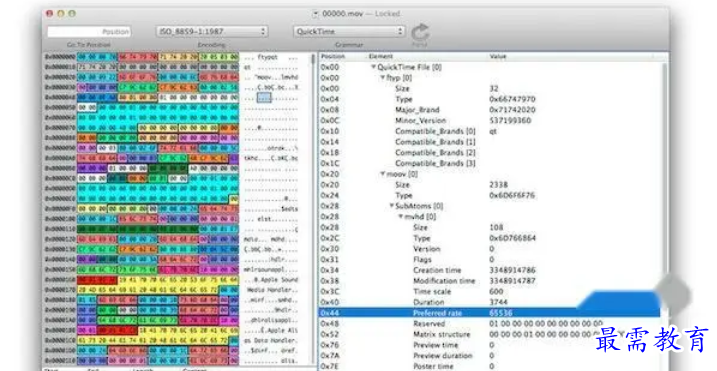717x371 pixels.
Task: Click the Element column header
Action: (x=381, y=56)
